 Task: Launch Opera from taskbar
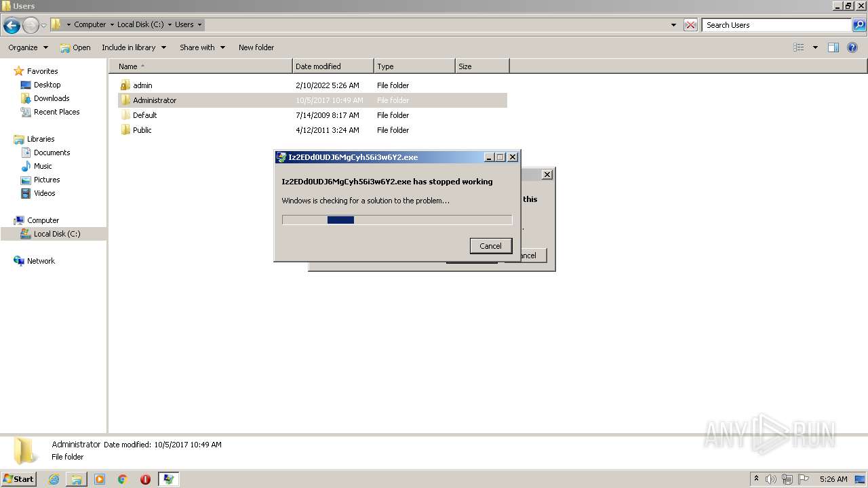[145, 479]
